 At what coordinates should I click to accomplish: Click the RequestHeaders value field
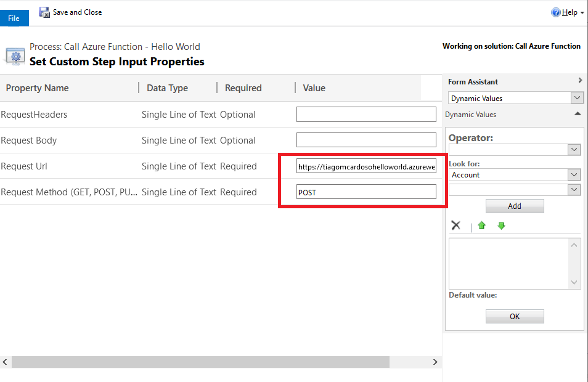pos(366,115)
